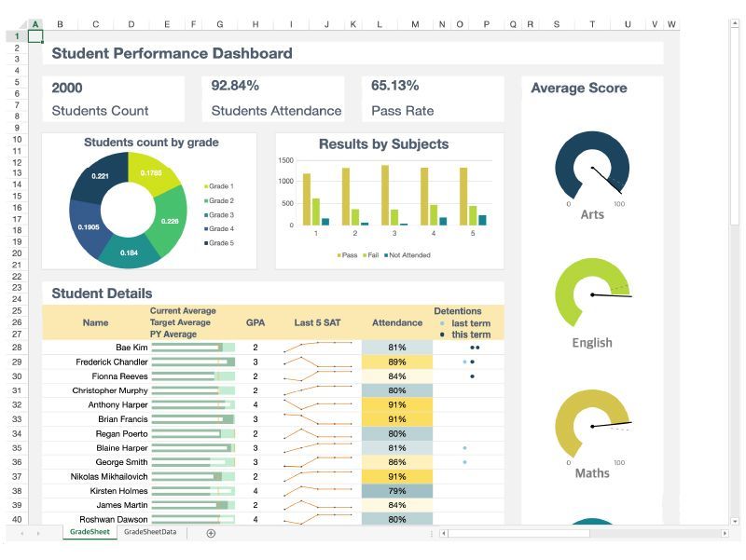Click the donut slice labeled 0.184
The image size is (746, 560).
129,253
